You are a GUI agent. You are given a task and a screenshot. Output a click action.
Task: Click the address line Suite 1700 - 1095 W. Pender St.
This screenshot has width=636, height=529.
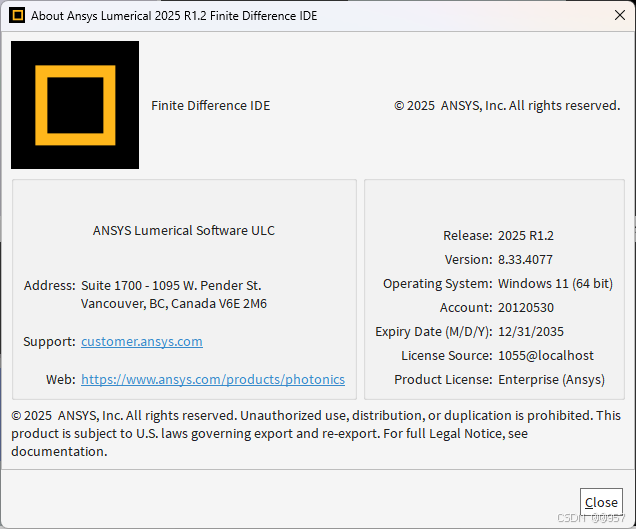pos(171,286)
